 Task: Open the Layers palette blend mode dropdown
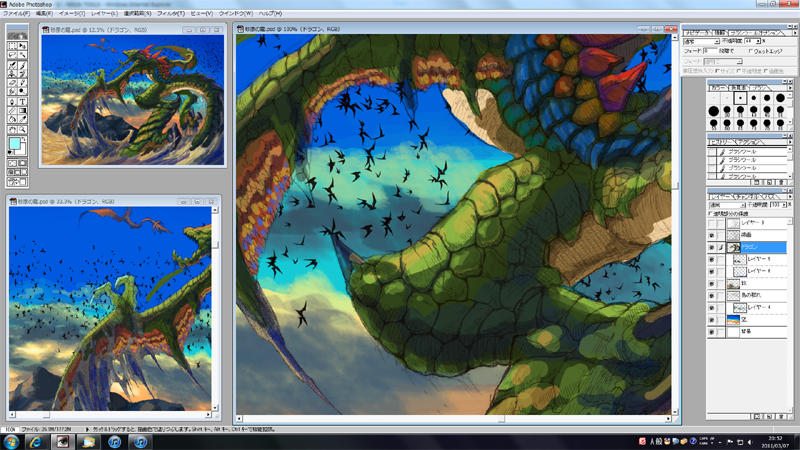[x=742, y=205]
